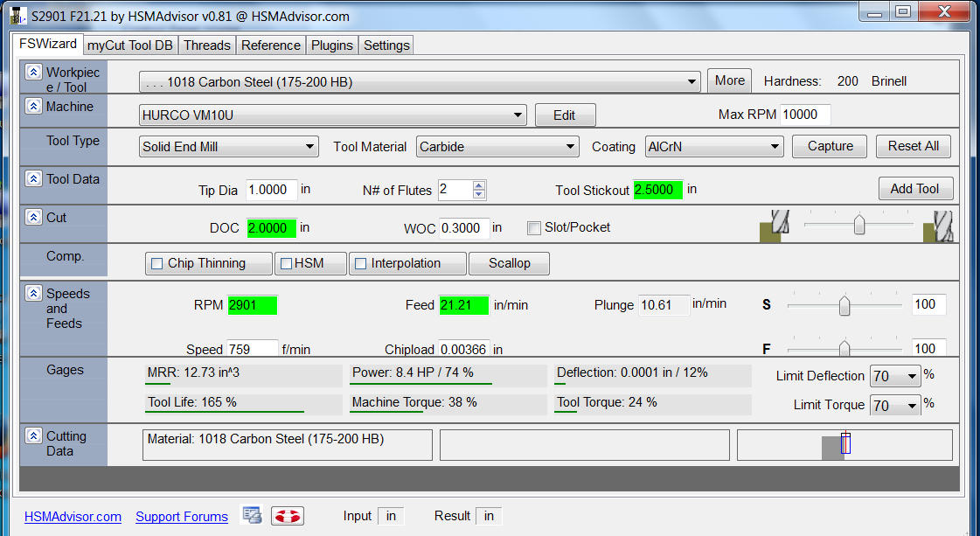This screenshot has width=980, height=536.
Task: Switch to the myCut Tool DB tab
Action: pos(130,45)
